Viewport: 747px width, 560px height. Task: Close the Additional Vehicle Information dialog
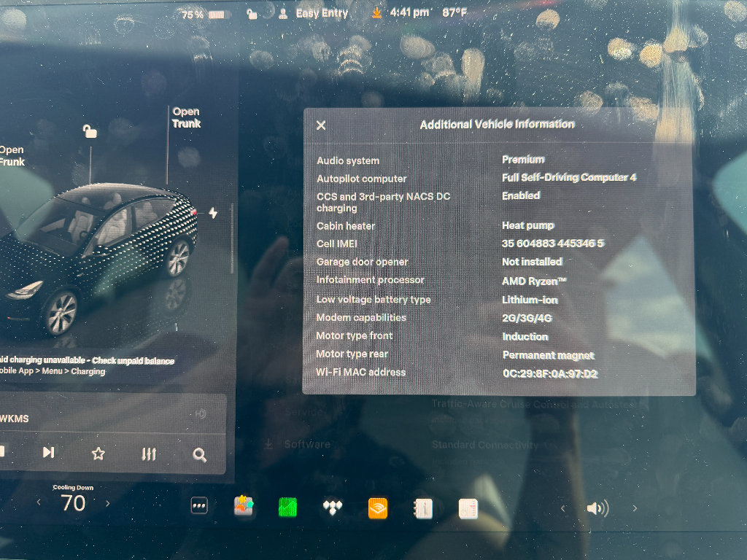pos(321,125)
